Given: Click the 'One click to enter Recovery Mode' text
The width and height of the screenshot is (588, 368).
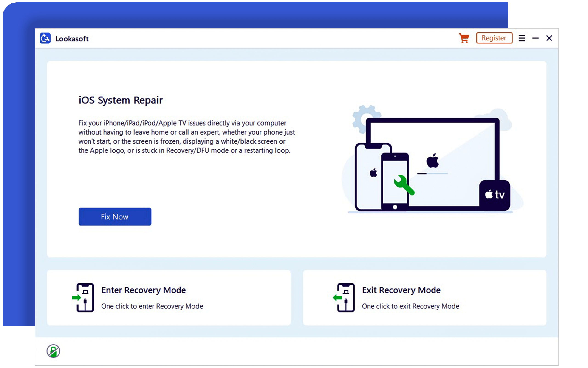Looking at the screenshot, I should tap(152, 306).
